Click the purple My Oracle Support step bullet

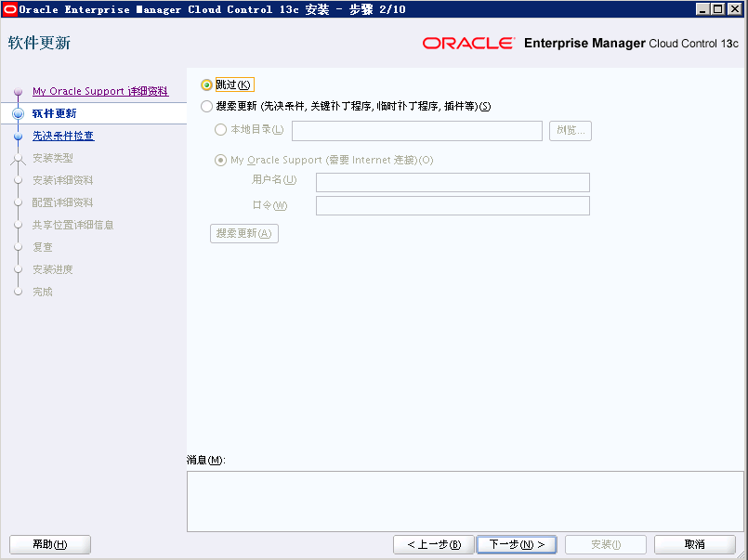pos(19,91)
